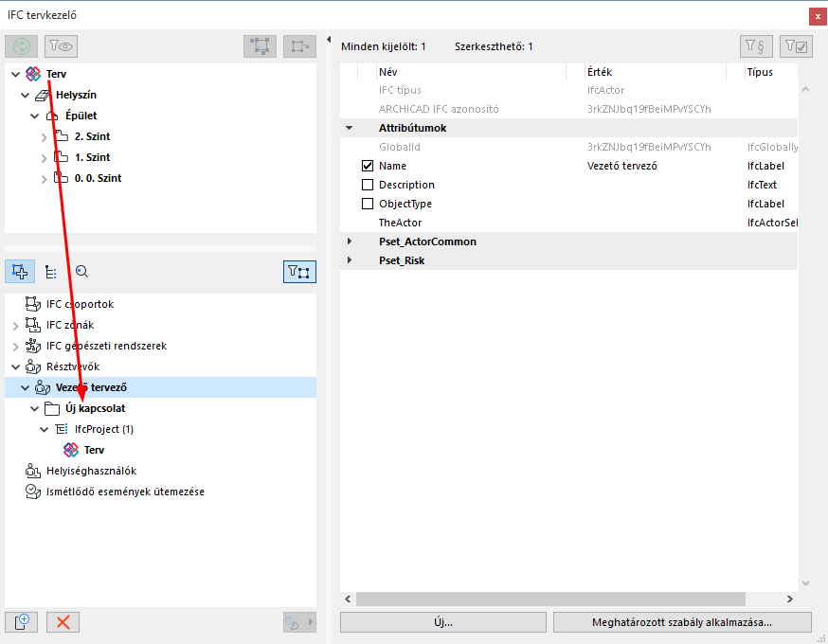Click the green refresh/update button
Screen dimensions: 828x644
tap(21, 46)
